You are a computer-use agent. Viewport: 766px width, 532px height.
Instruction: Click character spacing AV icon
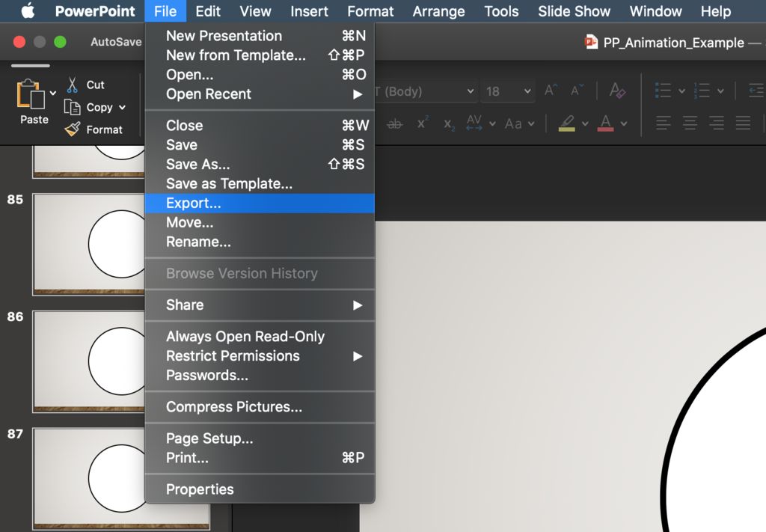coord(474,123)
